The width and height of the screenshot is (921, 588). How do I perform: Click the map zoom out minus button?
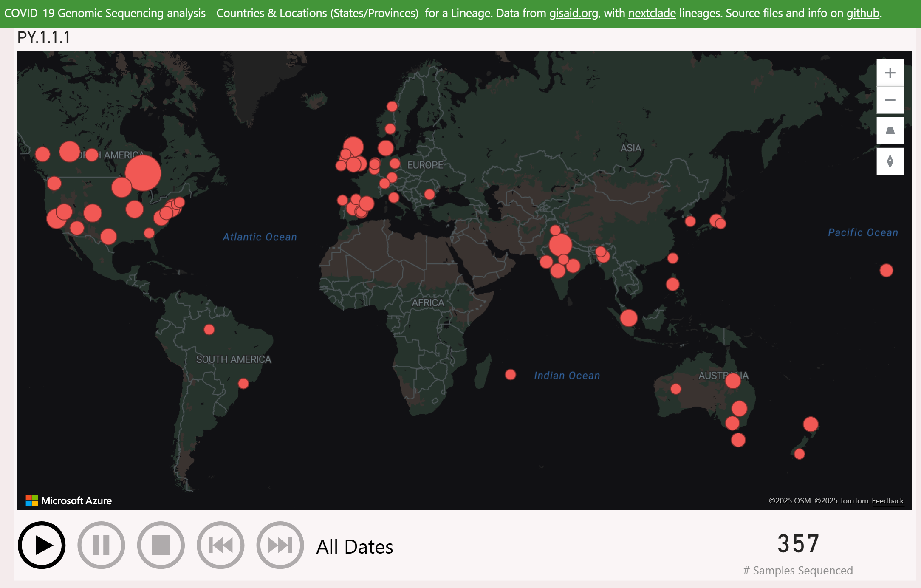(x=890, y=100)
